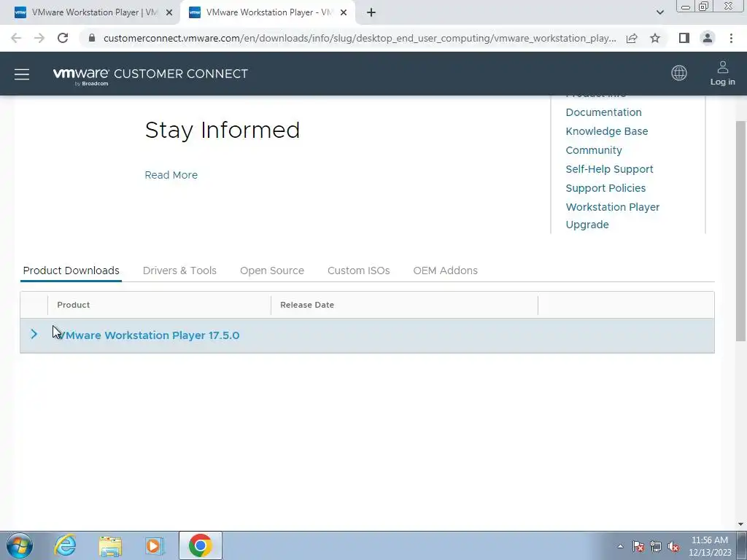
Task: Open the Chrome three-dot menu
Action: point(731,38)
